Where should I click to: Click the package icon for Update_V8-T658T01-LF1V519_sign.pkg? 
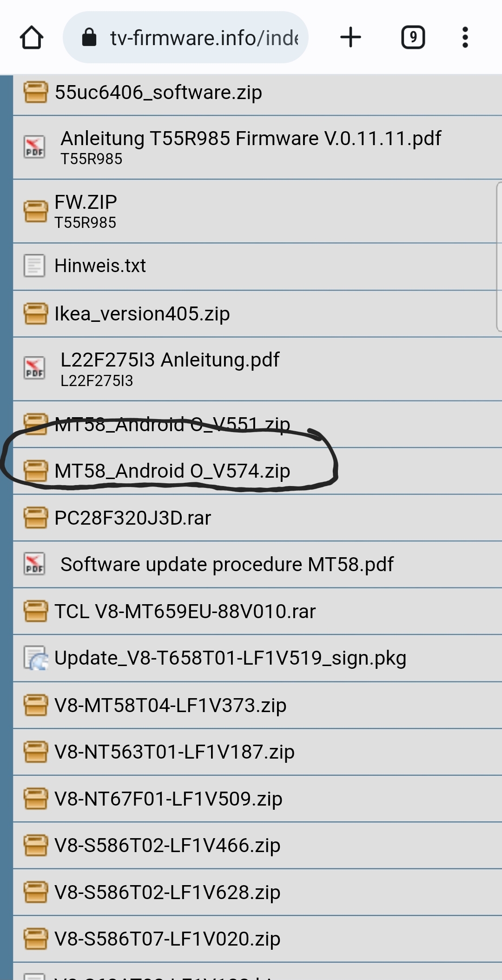coord(36,658)
